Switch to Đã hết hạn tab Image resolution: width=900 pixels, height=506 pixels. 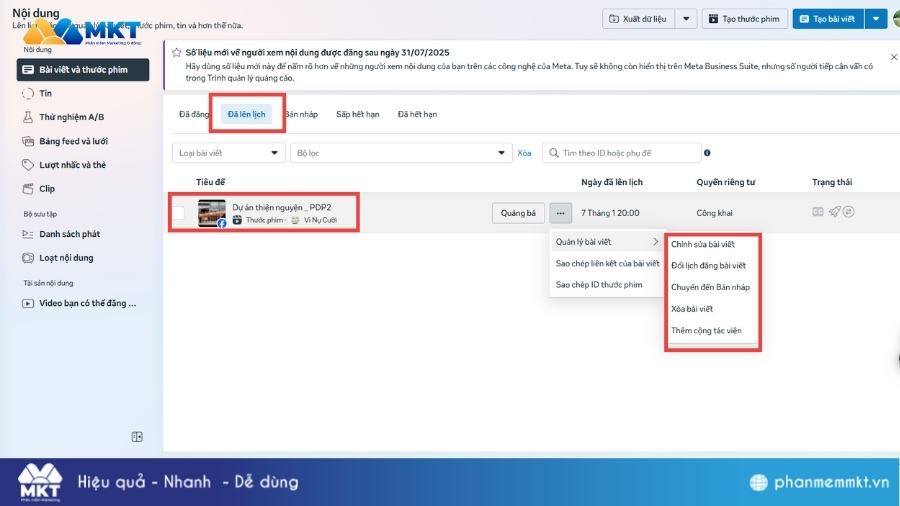(417, 114)
